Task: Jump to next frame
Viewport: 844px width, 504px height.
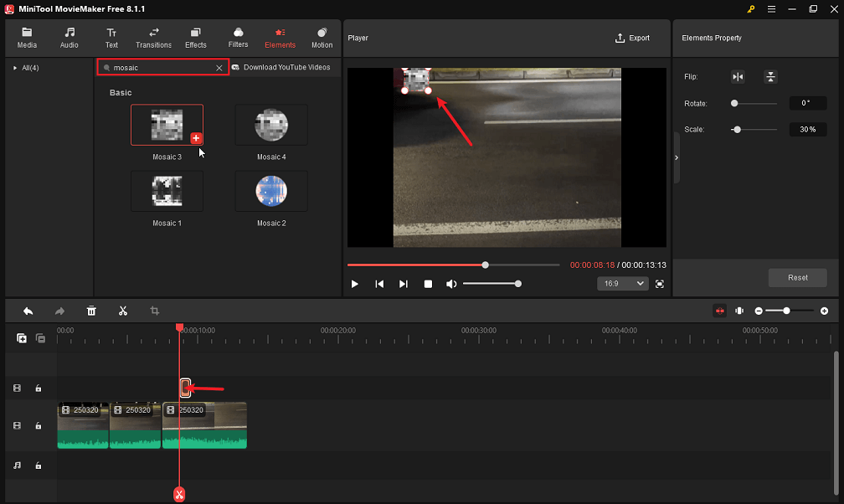Action: [x=404, y=284]
